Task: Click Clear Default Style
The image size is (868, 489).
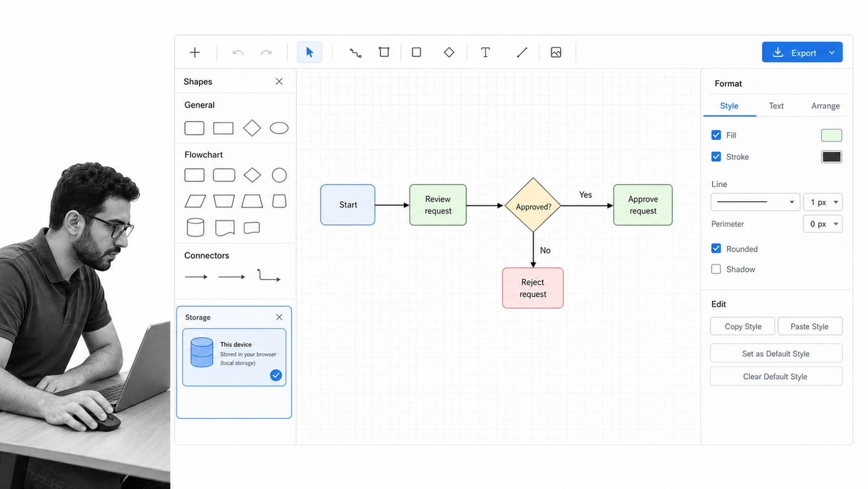Action: click(x=776, y=376)
